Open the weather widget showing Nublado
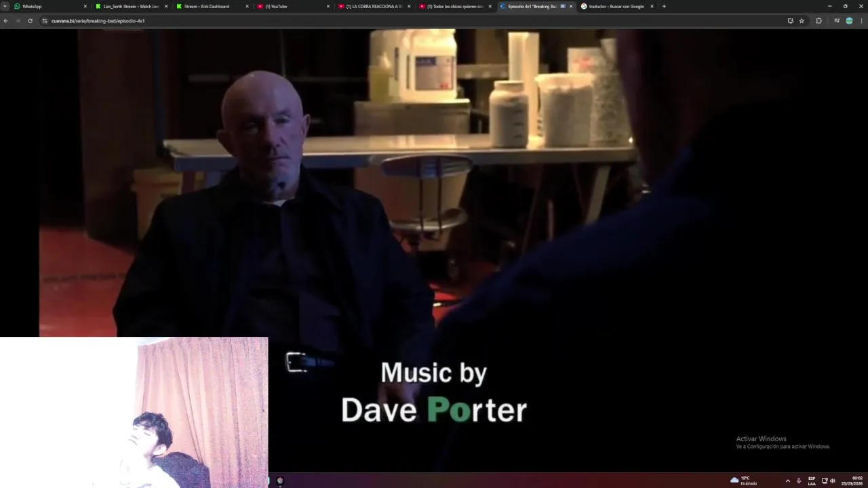This screenshot has height=488, width=868. 744,481
